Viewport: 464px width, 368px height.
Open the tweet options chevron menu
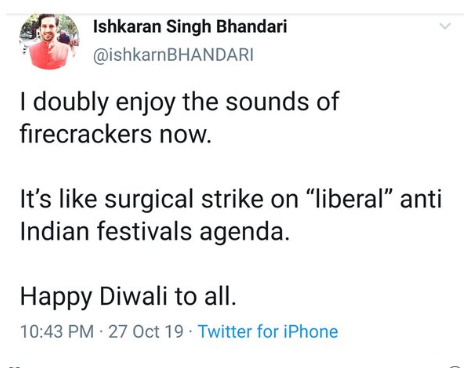coord(445,26)
